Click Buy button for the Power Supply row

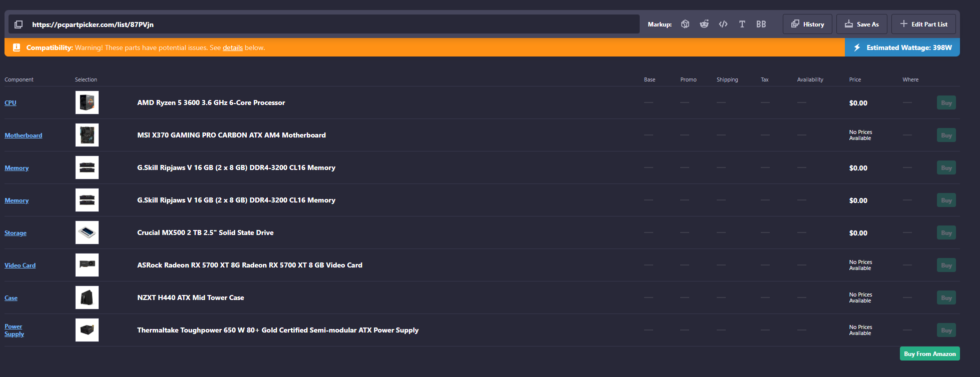(x=946, y=330)
